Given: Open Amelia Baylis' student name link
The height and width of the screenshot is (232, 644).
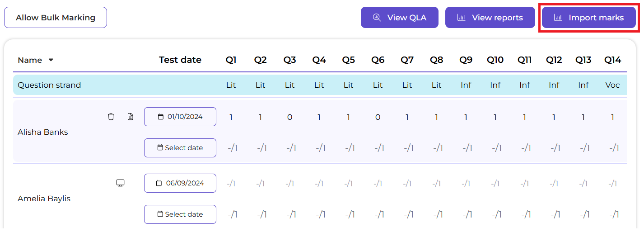Looking at the screenshot, I should pos(44,199).
